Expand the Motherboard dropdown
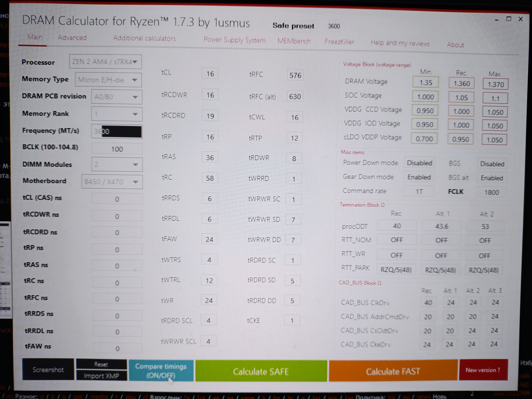Image resolution: width=532 pixels, height=399 pixels. 112,182
